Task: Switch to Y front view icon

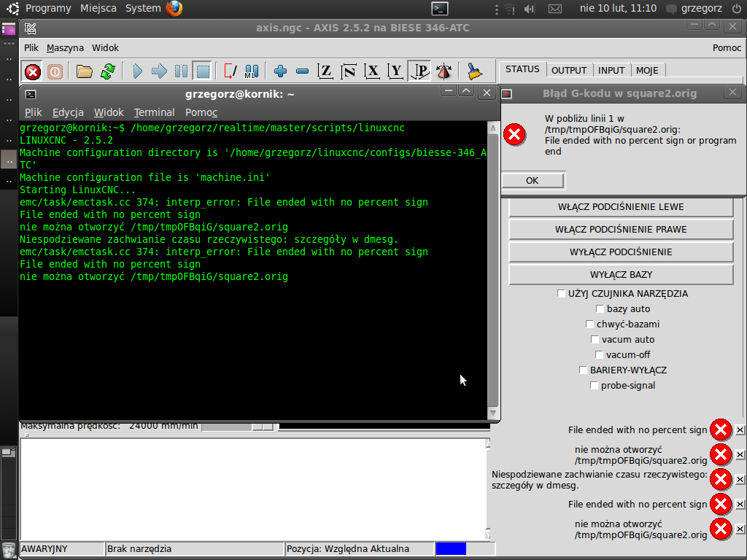Action: (x=395, y=71)
